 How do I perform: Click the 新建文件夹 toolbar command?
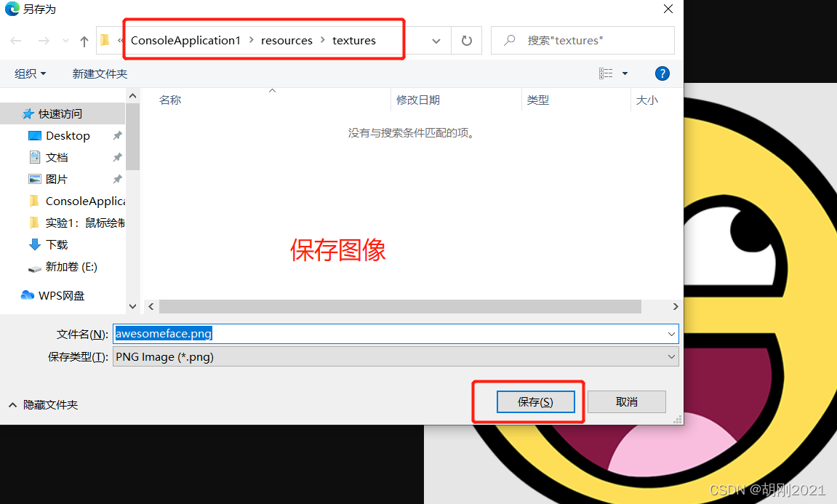click(x=100, y=73)
